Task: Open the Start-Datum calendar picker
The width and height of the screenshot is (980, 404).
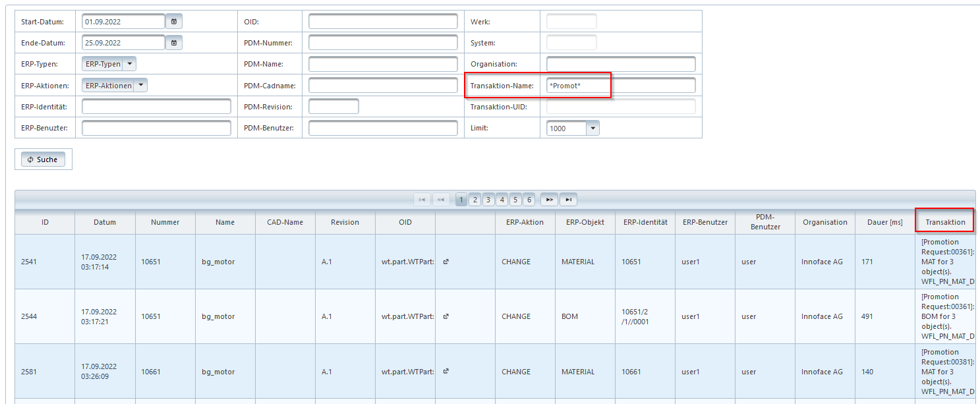Action: (x=174, y=22)
